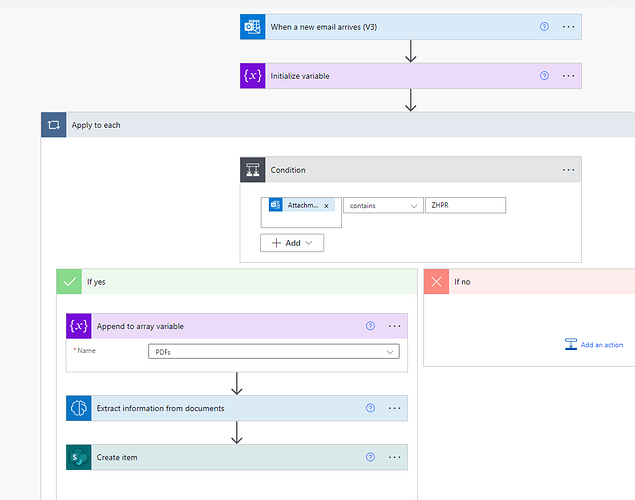This screenshot has width=635, height=500.
Task: Open help for Initialize variable
Action: click(x=544, y=76)
